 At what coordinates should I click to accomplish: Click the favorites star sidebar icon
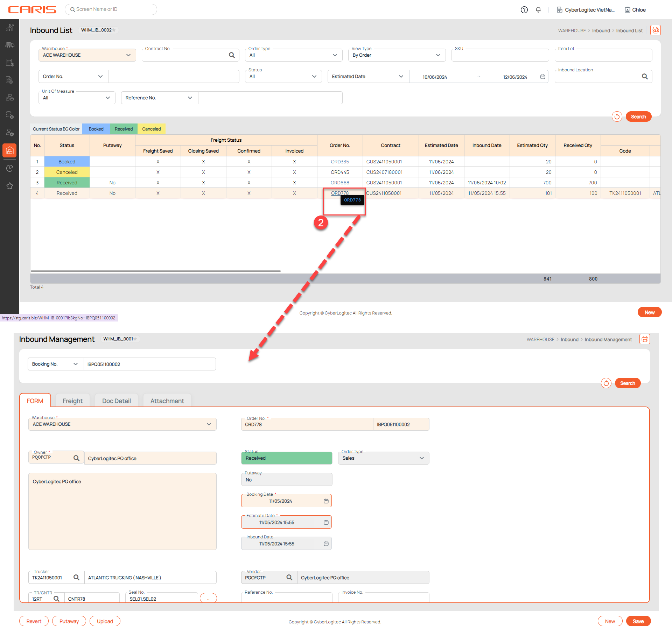pyautogui.click(x=9, y=186)
